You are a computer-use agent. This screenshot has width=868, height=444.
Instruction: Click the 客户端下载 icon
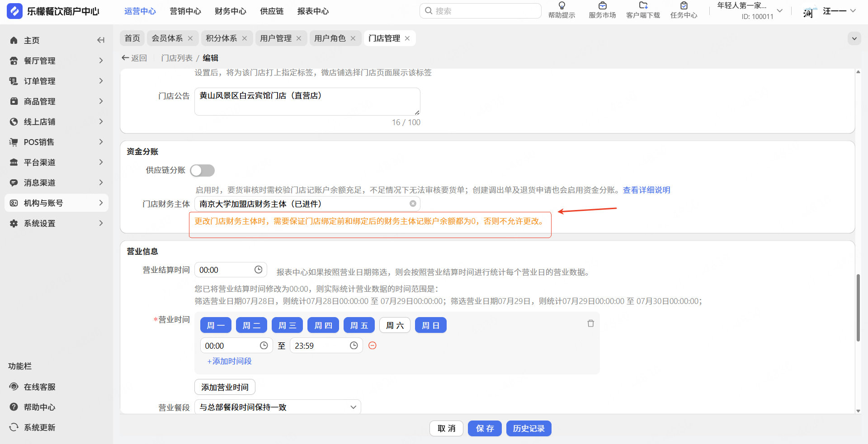(643, 6)
